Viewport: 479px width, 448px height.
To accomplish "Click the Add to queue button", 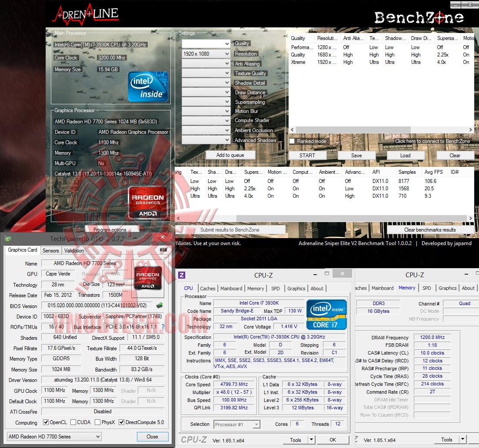I will click(230, 155).
